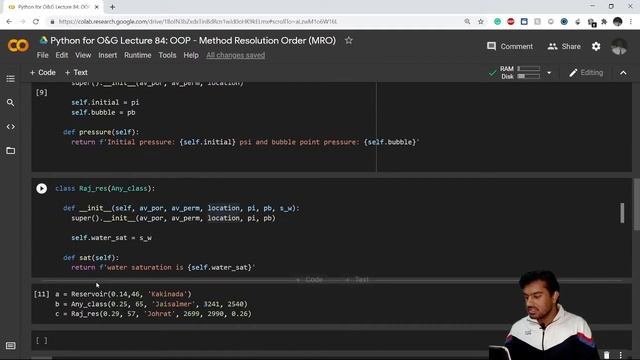Open Colab settings gear
The image size is (640, 360).
tap(596, 47)
